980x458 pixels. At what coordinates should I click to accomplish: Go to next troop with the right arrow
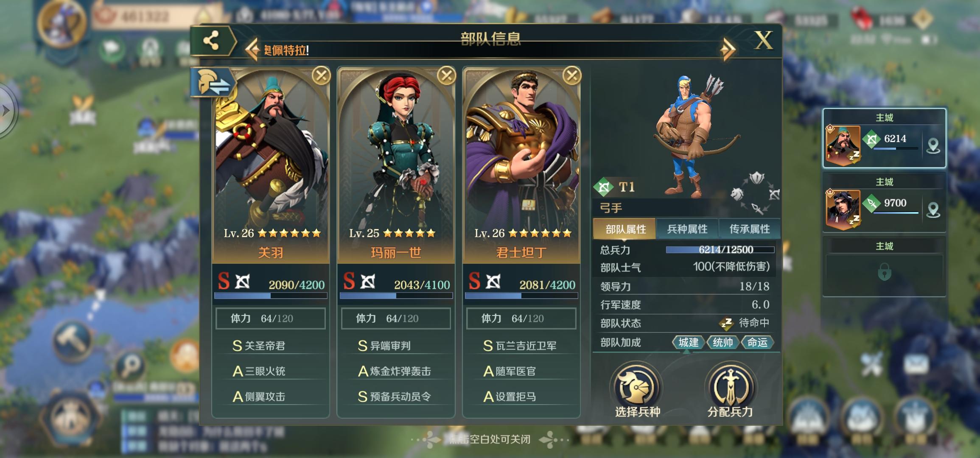click(728, 50)
